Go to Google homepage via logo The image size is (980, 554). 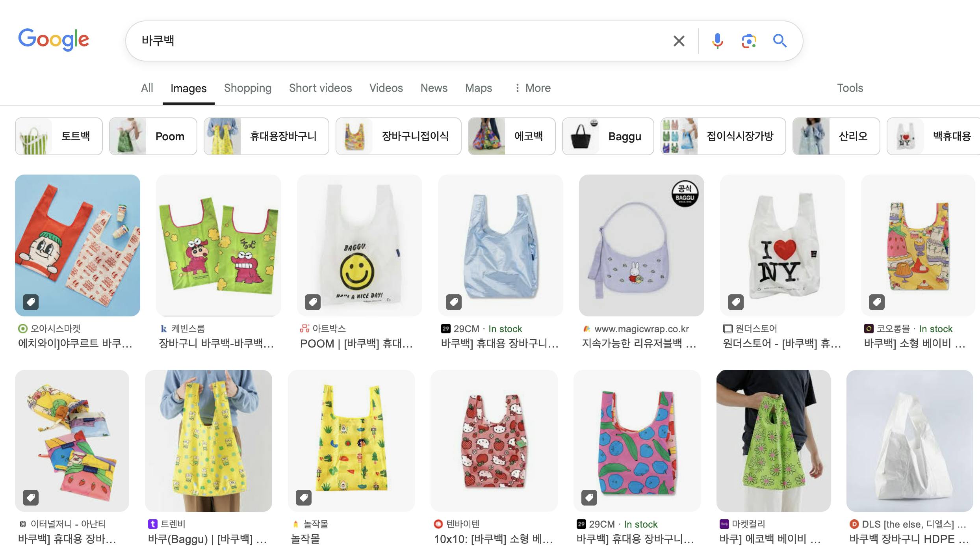(x=54, y=39)
